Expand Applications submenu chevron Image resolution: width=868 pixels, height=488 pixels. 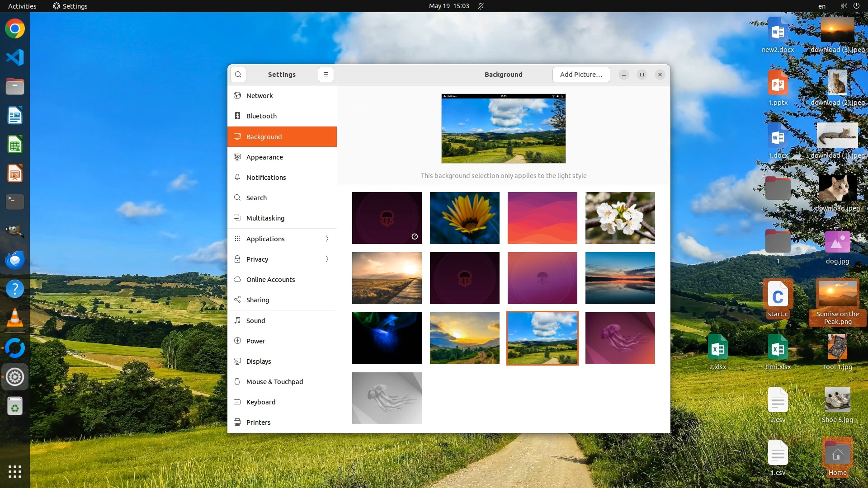pyautogui.click(x=327, y=239)
